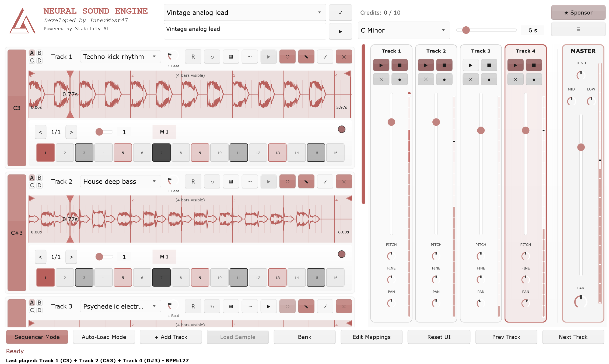The image size is (609, 364).
Task: Expand the Techno kick rhythm dropdown
Action: [120, 57]
